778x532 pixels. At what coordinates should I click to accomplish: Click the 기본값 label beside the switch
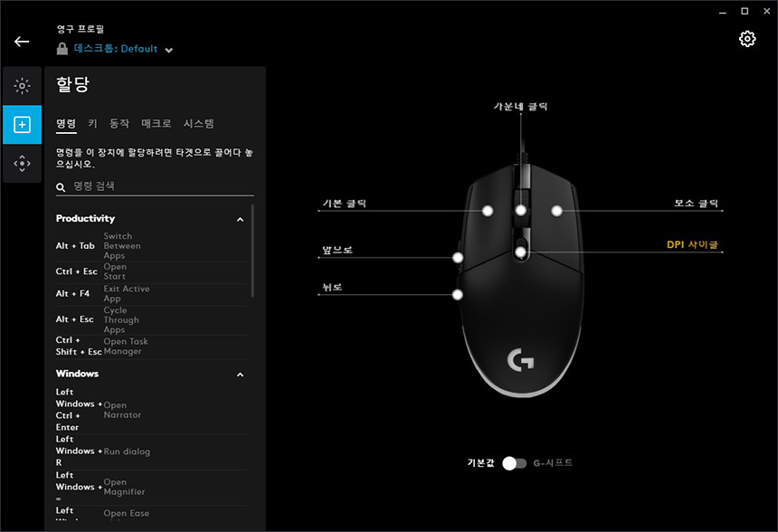tap(480, 463)
